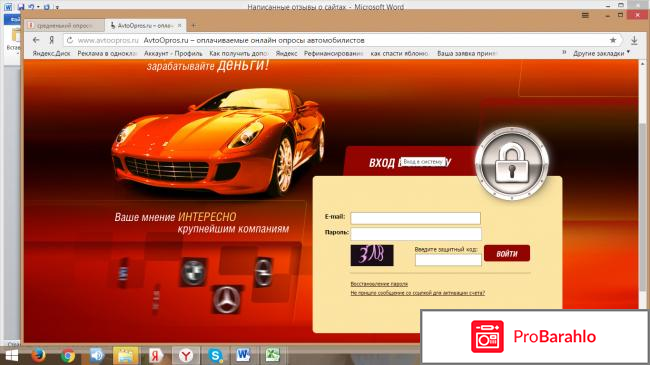Click the orange sports car image
Image resolution: width=650 pixels, height=365 pixels.
tap(218, 142)
